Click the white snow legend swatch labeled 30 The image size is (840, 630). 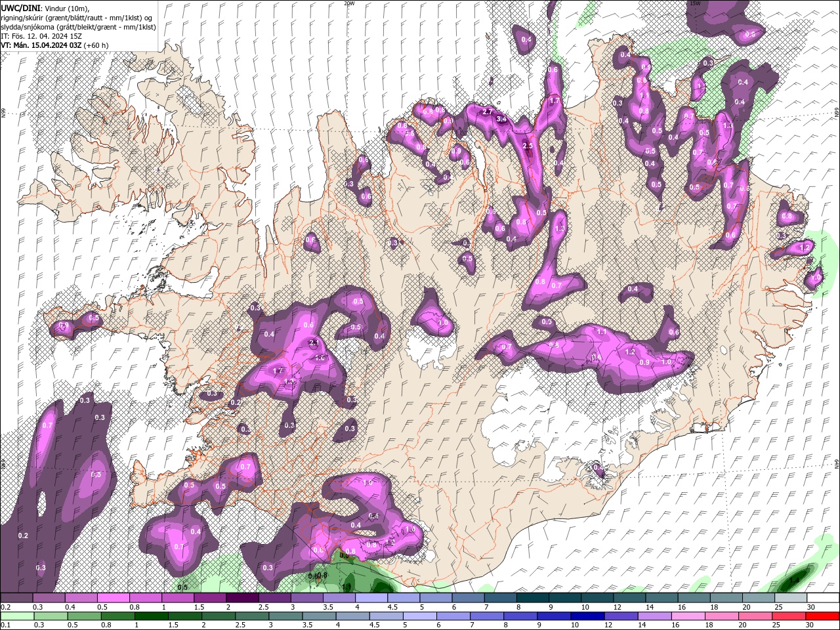click(x=823, y=597)
